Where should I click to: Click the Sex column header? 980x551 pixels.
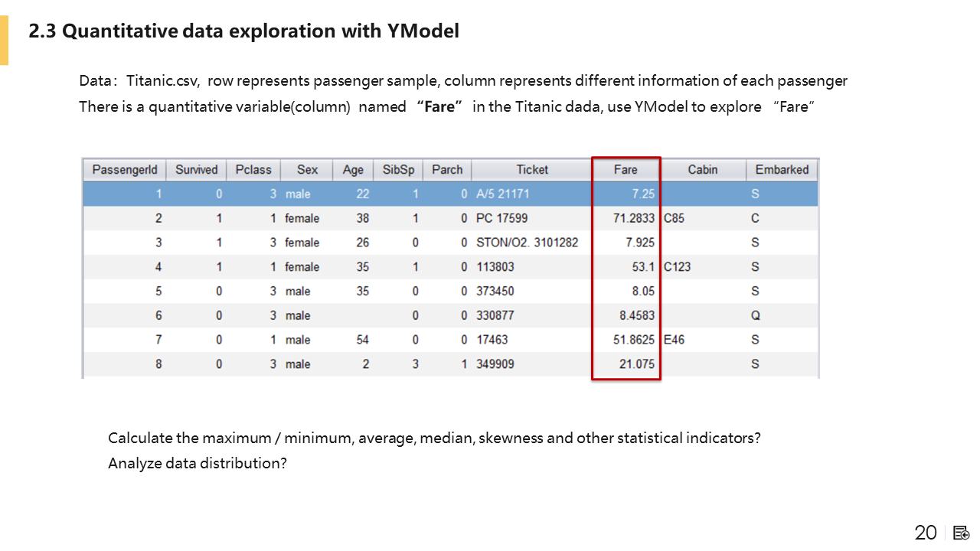[308, 170]
